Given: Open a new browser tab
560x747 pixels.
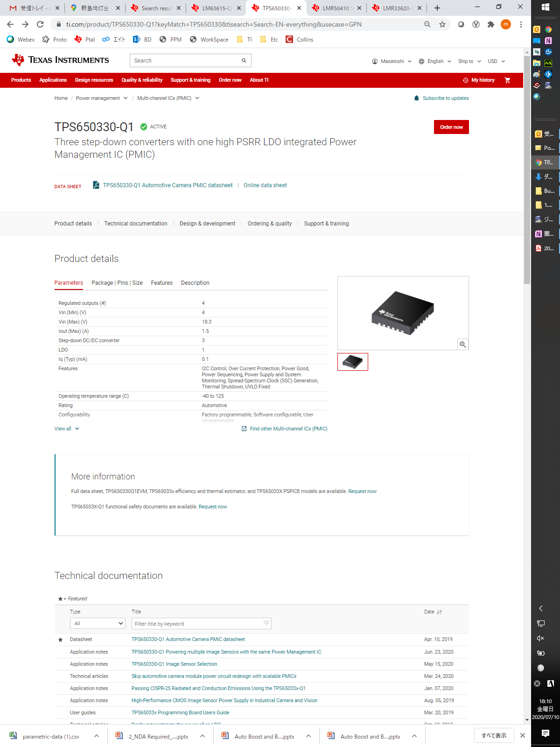Looking at the screenshot, I should [x=437, y=8].
